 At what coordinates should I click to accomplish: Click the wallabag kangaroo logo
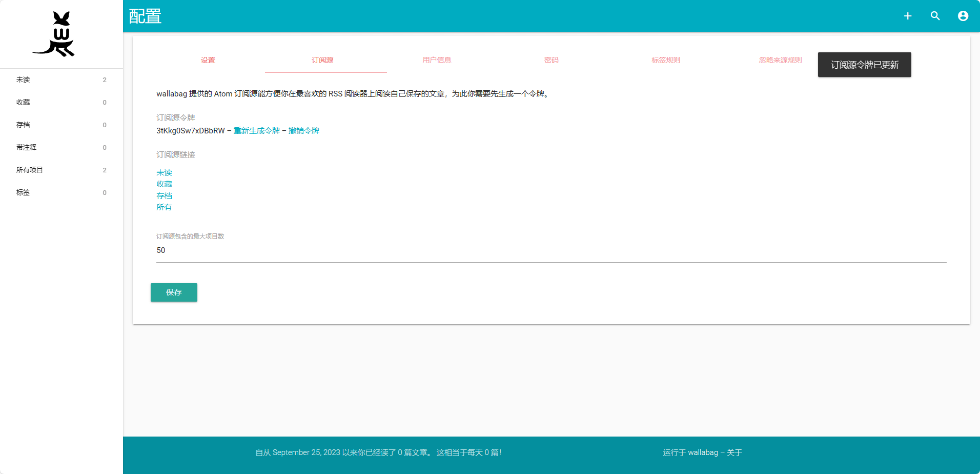(54, 34)
